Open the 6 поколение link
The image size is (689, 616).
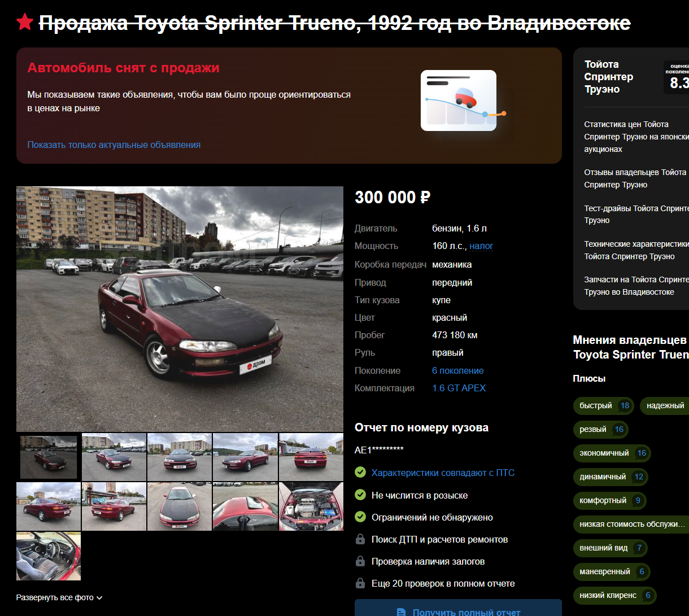tap(458, 371)
